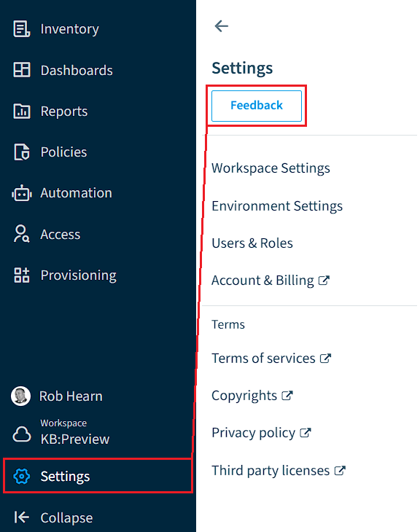The image size is (420, 532).
Task: Open the Privacy policy link
Action: click(x=253, y=433)
